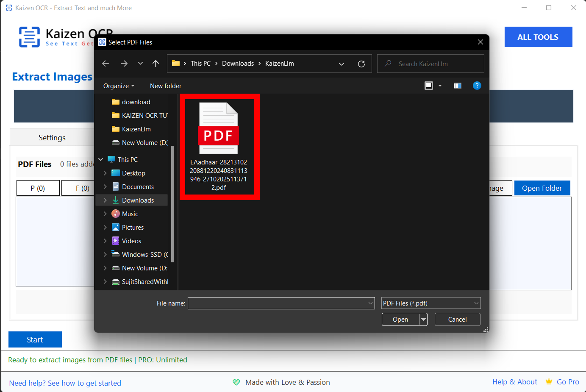Go up one folder level

156,64
